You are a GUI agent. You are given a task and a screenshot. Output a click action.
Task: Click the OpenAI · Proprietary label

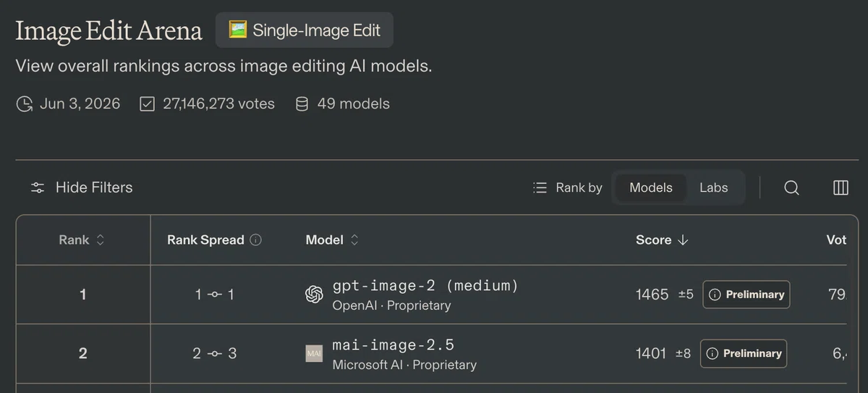[391, 305]
